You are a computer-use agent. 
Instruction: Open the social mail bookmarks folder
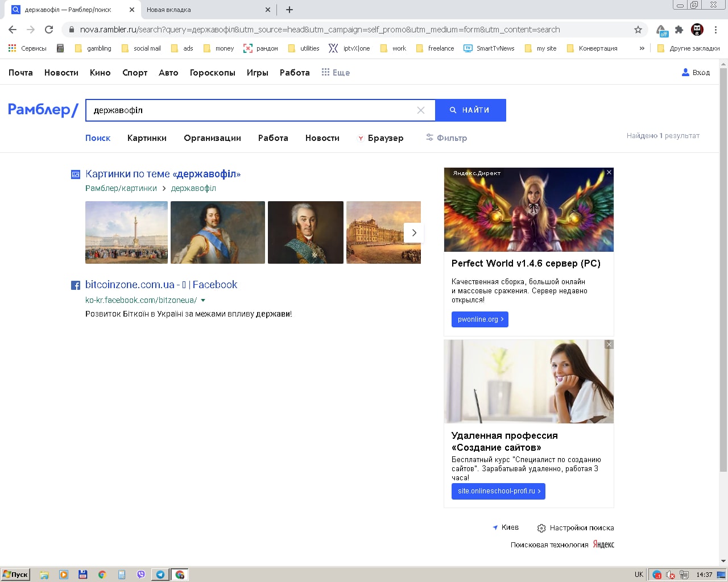(141, 48)
